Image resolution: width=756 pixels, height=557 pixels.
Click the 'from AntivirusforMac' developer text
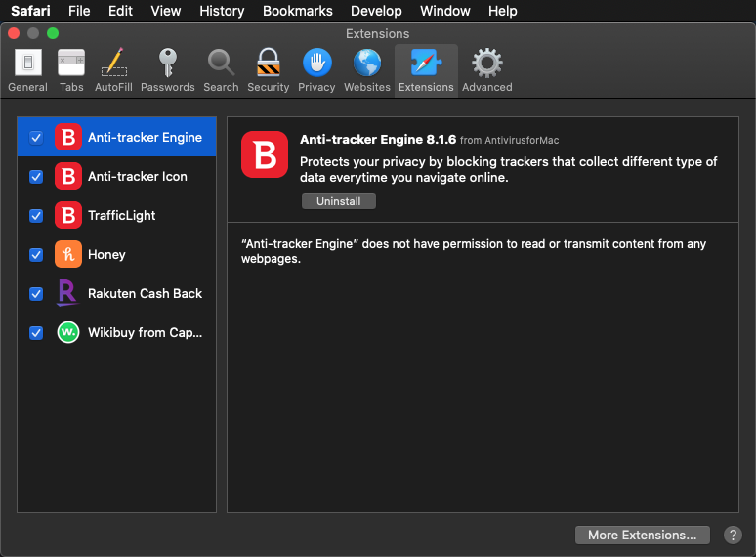point(509,141)
